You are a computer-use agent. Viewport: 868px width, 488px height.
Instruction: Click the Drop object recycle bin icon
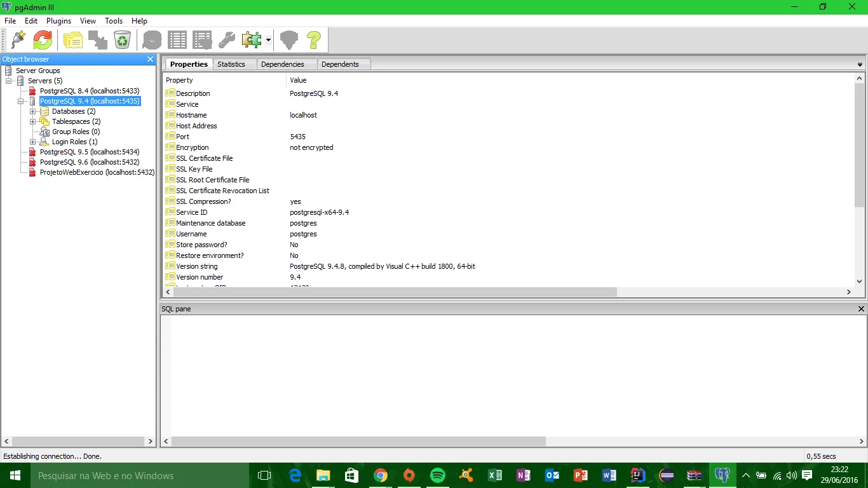(x=122, y=41)
